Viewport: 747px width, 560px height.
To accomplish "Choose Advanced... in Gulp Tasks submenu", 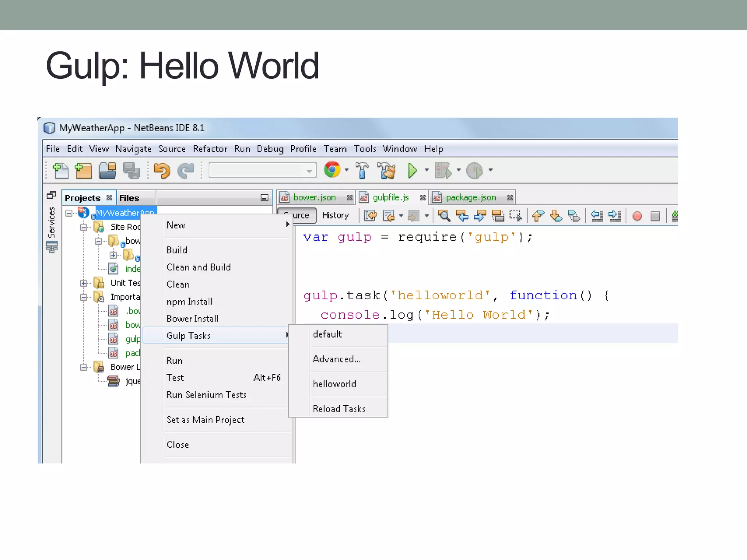I will (337, 359).
